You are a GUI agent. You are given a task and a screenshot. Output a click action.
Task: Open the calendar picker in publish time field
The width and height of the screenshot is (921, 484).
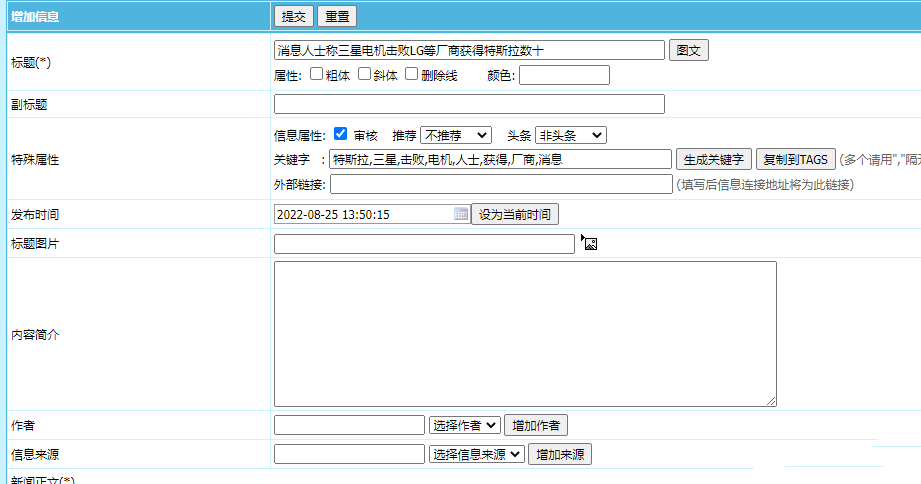pyautogui.click(x=461, y=214)
